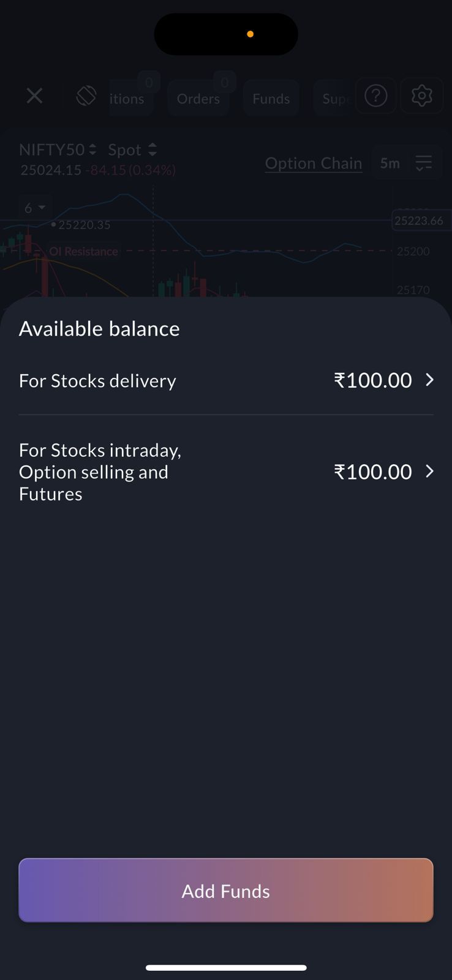Change the 5m timeframe interval
This screenshot has height=980, width=452.
[390, 163]
